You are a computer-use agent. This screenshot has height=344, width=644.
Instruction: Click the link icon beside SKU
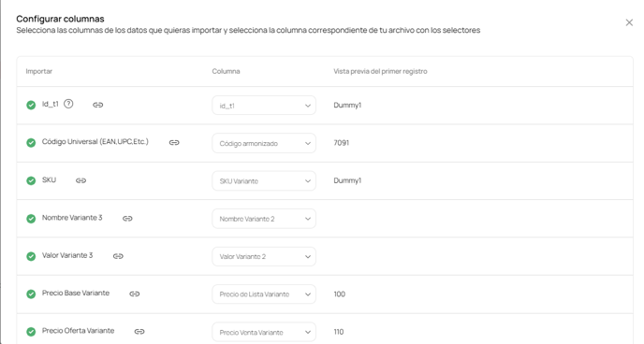tap(80, 180)
